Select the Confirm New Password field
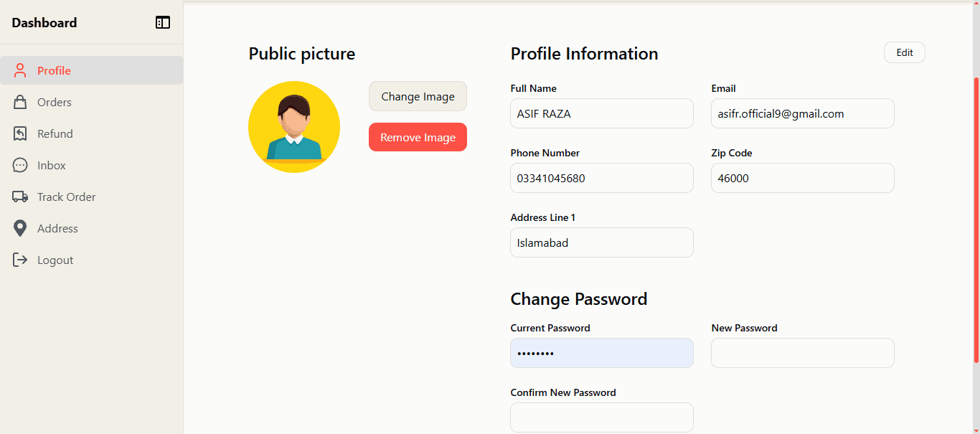980x434 pixels. (601, 418)
